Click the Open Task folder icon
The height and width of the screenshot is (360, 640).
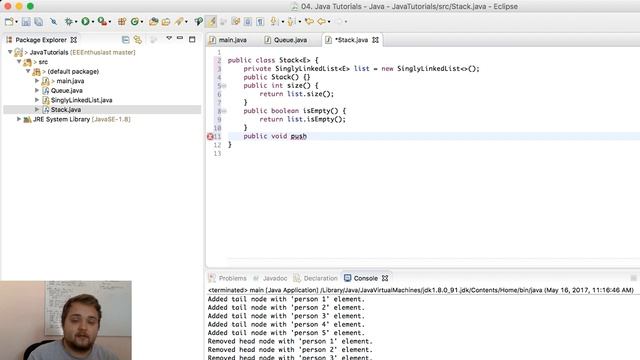click(166, 21)
